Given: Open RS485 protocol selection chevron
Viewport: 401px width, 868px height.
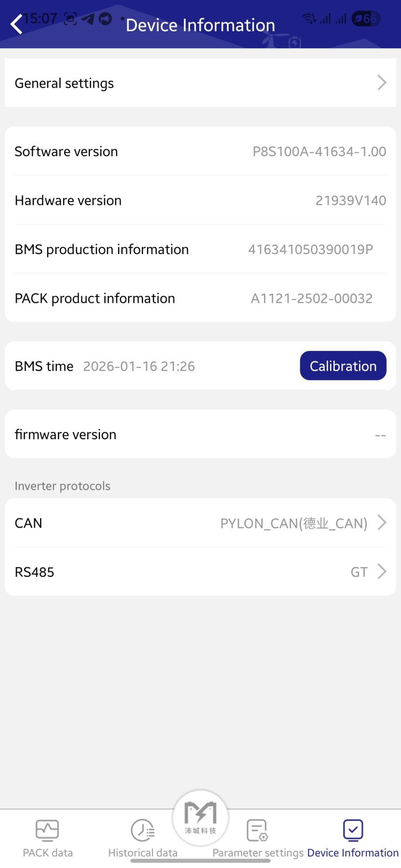Looking at the screenshot, I should coord(382,571).
